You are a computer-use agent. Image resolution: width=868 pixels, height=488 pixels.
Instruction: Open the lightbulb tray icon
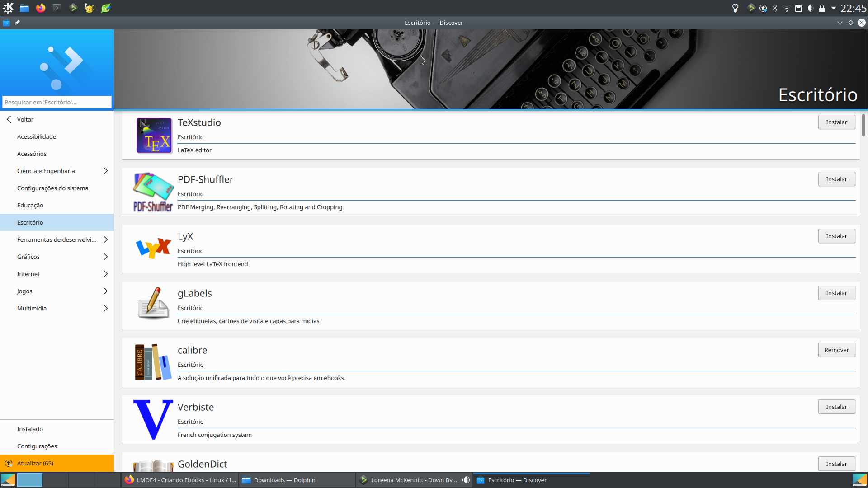pyautogui.click(x=736, y=8)
